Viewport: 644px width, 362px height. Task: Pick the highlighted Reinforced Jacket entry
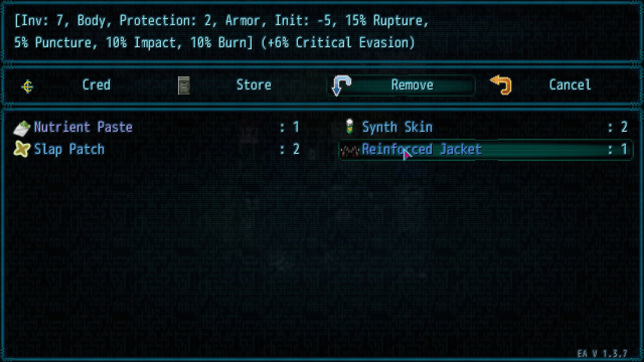tap(486, 149)
